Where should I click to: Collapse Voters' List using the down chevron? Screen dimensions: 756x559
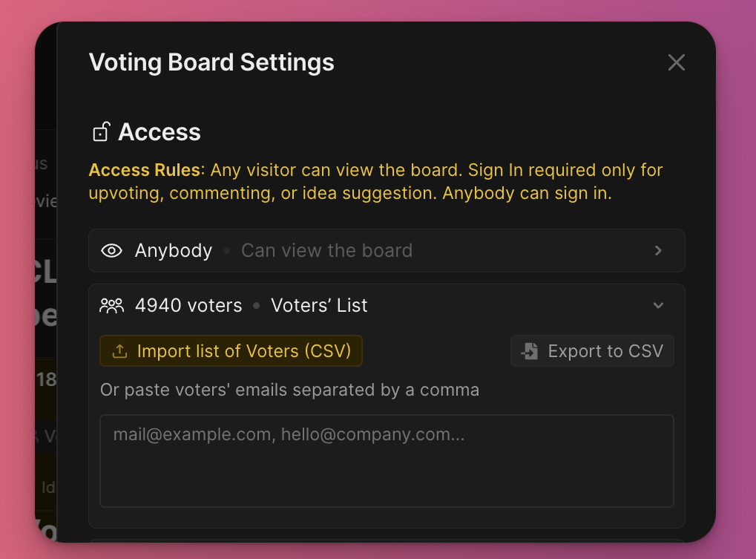tap(658, 305)
